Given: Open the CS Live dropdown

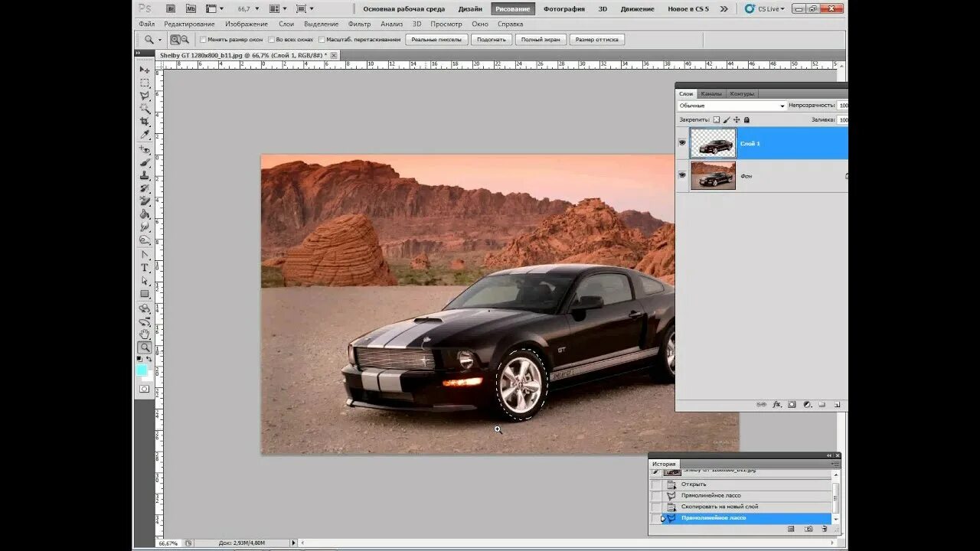Looking at the screenshot, I should coord(765,8).
